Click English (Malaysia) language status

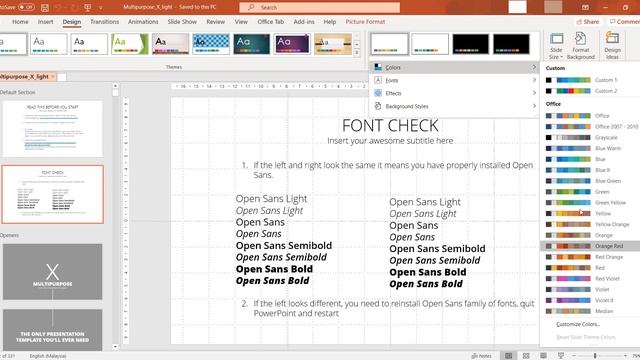tap(48, 356)
